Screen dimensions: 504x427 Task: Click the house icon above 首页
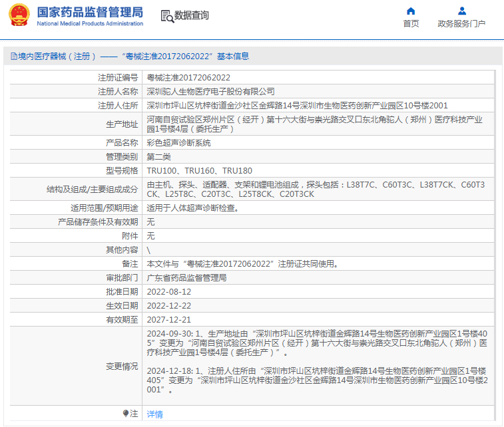(411, 11)
